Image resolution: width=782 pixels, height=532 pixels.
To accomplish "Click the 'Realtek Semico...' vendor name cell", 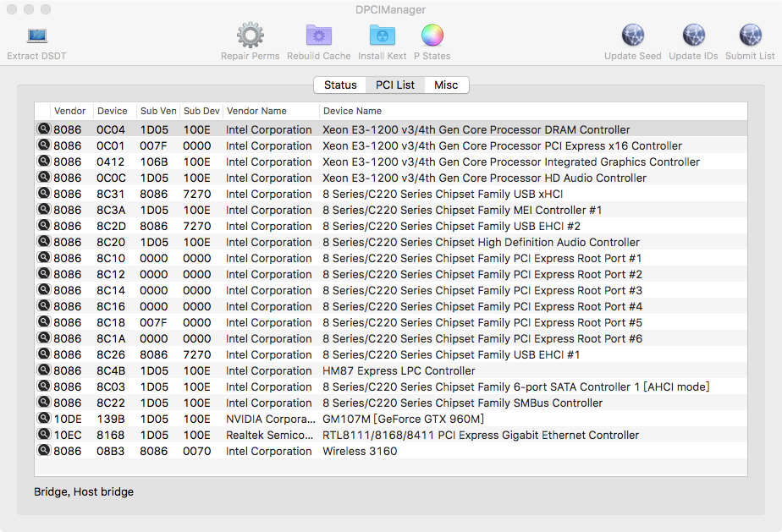I will (x=269, y=436).
